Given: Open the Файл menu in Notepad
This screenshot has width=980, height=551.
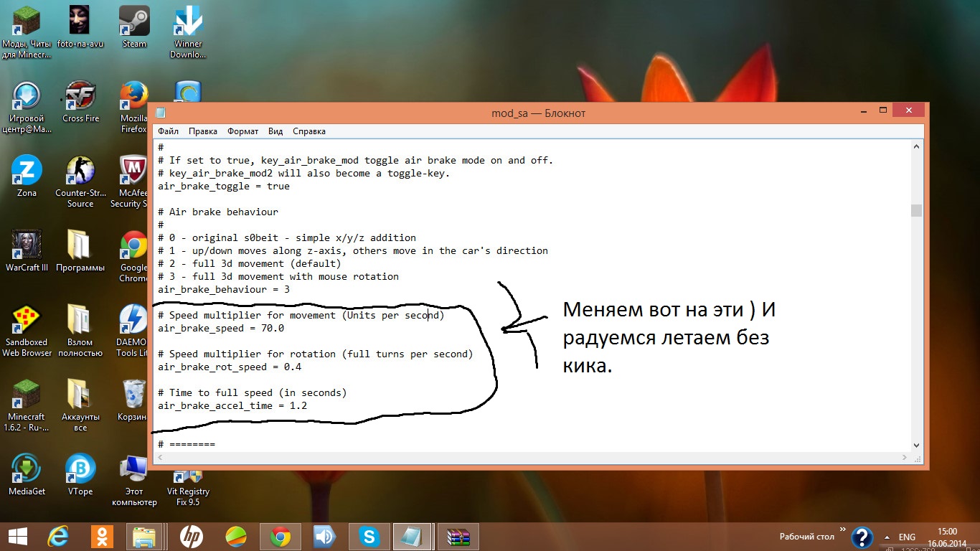Looking at the screenshot, I should pos(169,131).
